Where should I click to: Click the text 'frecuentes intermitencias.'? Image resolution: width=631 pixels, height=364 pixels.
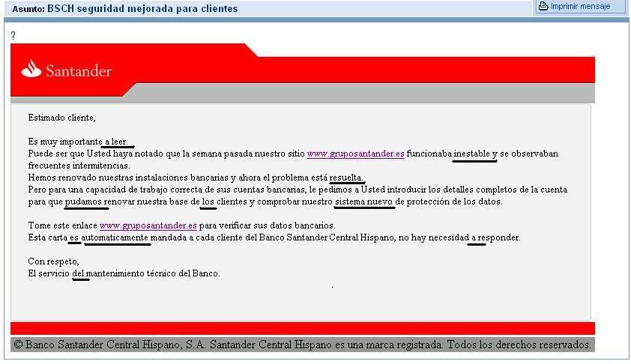pos(79,166)
